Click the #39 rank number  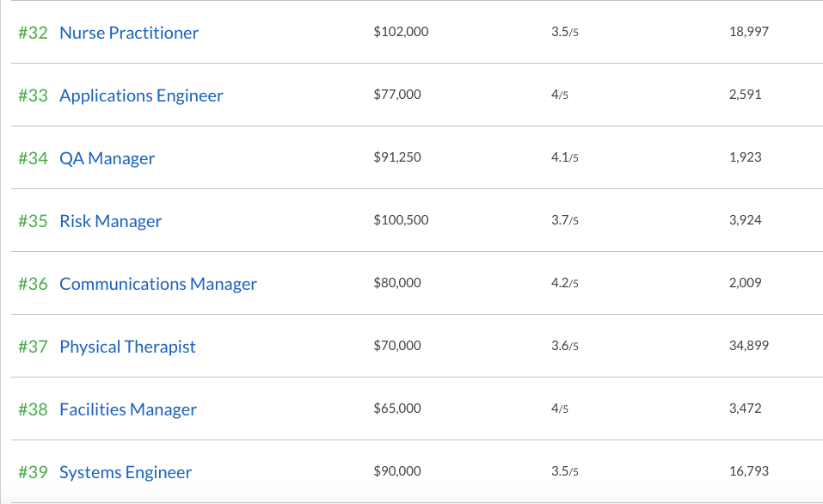click(x=33, y=472)
